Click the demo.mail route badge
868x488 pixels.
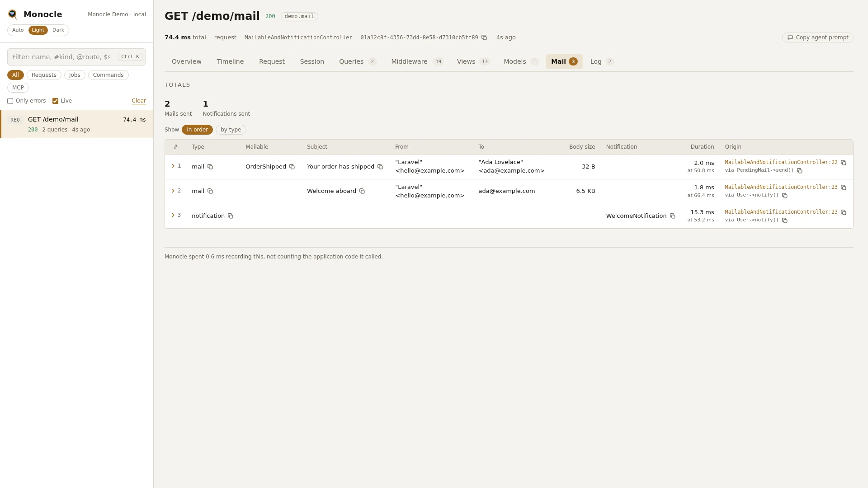pyautogui.click(x=299, y=16)
